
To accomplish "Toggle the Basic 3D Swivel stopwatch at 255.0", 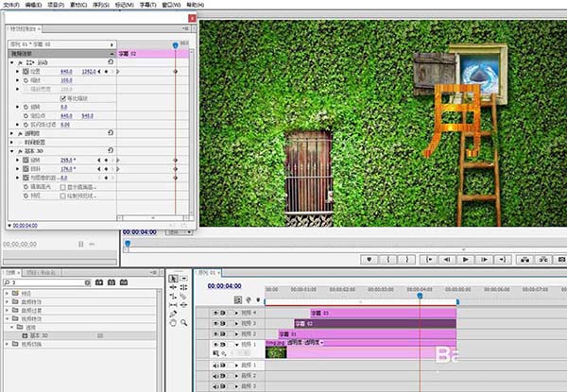I will coord(26,160).
